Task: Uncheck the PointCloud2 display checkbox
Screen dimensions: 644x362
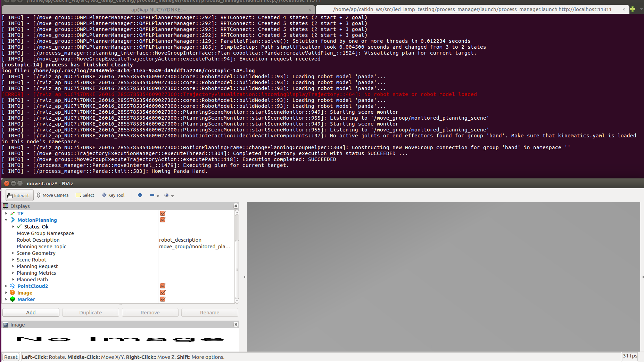Action: click(163, 286)
